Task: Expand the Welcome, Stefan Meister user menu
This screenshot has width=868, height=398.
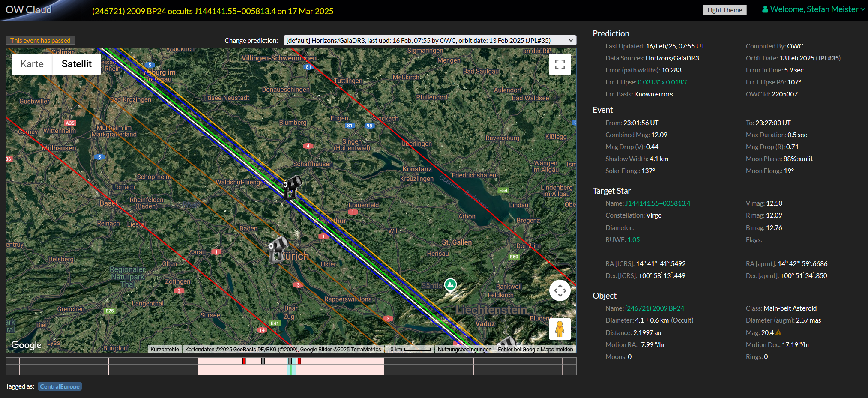Action: pyautogui.click(x=813, y=9)
